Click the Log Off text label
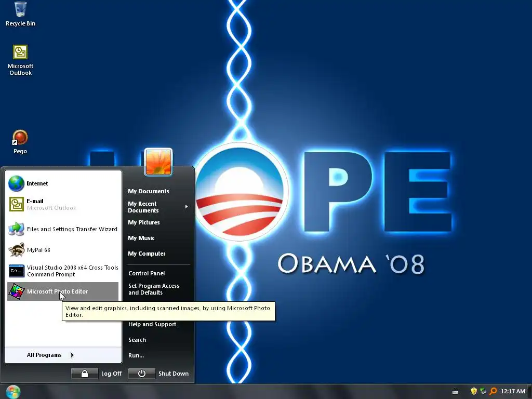This screenshot has height=399, width=532. 111,374
